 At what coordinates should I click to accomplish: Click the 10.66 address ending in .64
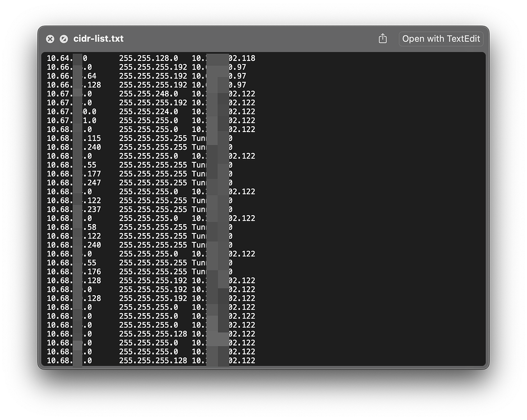[x=71, y=76]
